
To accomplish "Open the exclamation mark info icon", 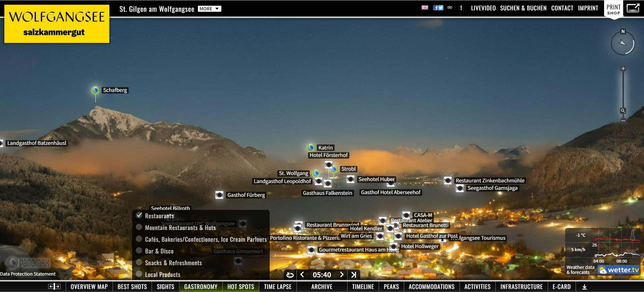I will point(461,8).
